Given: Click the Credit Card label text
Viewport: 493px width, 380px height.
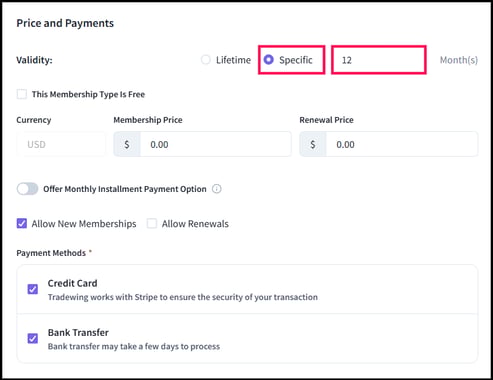Looking at the screenshot, I should pos(72,283).
